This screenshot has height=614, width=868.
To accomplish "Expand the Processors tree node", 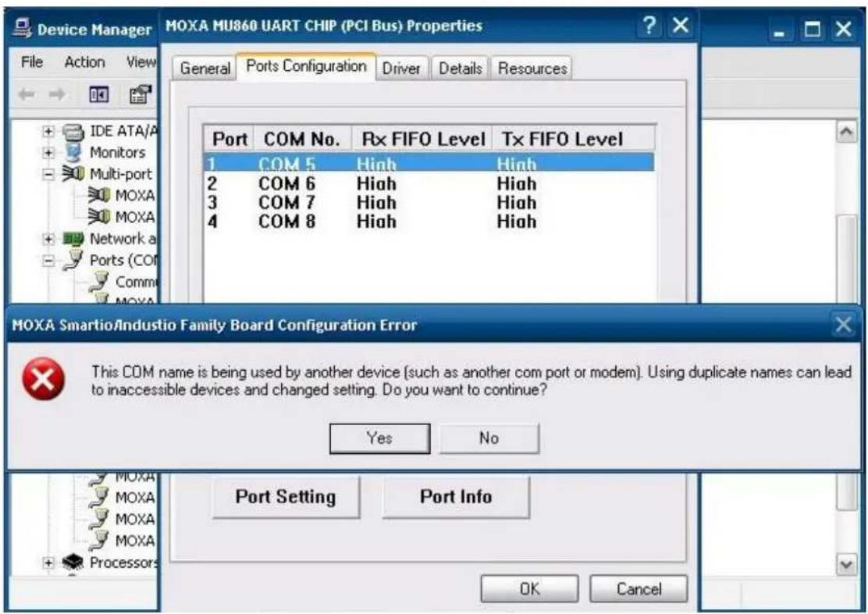I will click(x=48, y=562).
